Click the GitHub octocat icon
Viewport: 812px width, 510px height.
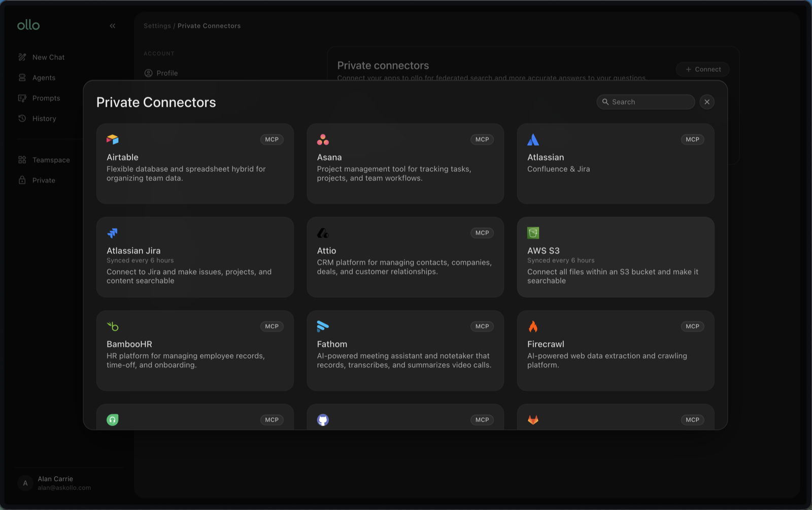[323, 420]
